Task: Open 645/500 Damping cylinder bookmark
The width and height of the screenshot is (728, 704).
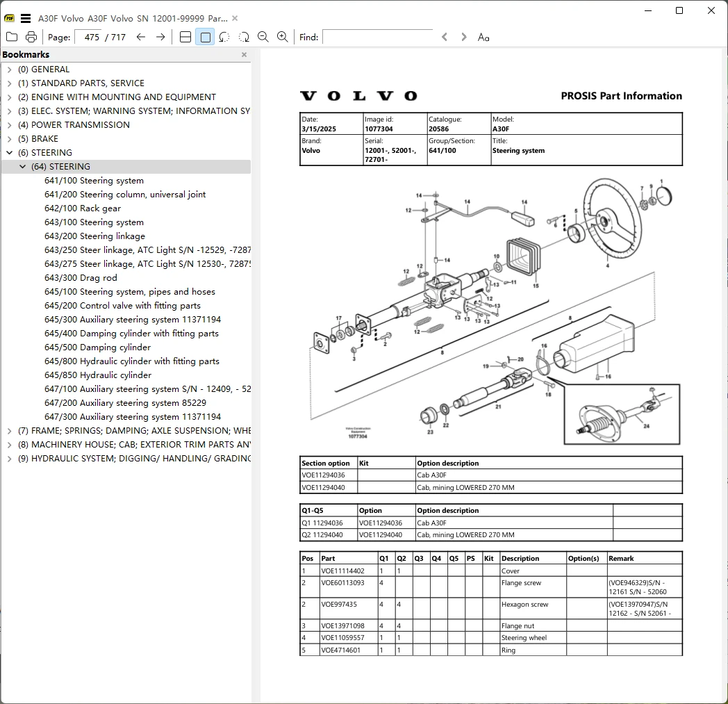Action: [x=97, y=347]
